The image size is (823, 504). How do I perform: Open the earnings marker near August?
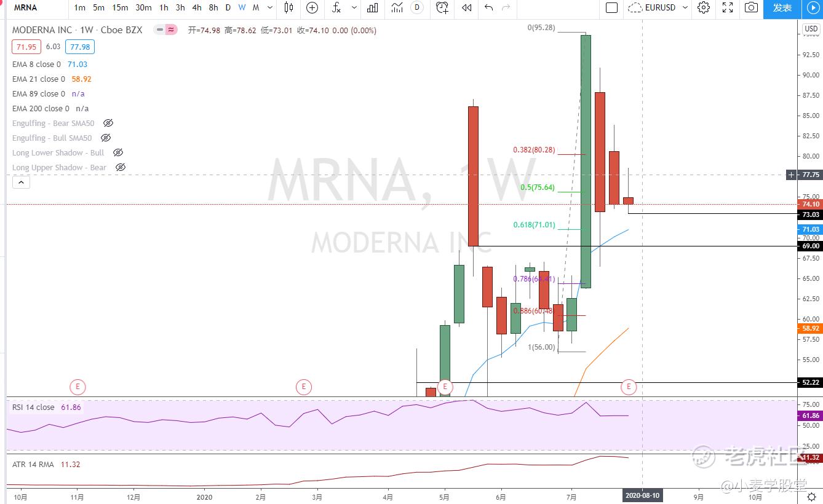coord(629,387)
